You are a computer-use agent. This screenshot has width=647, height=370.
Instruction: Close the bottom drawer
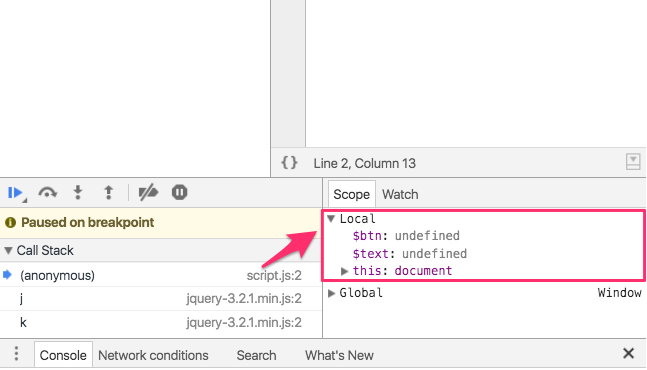pyautogui.click(x=628, y=353)
